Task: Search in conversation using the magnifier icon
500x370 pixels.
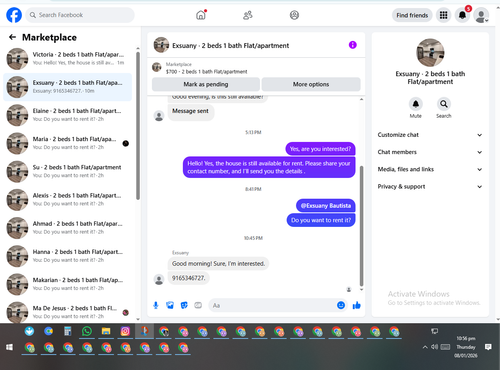Action: pyautogui.click(x=444, y=104)
